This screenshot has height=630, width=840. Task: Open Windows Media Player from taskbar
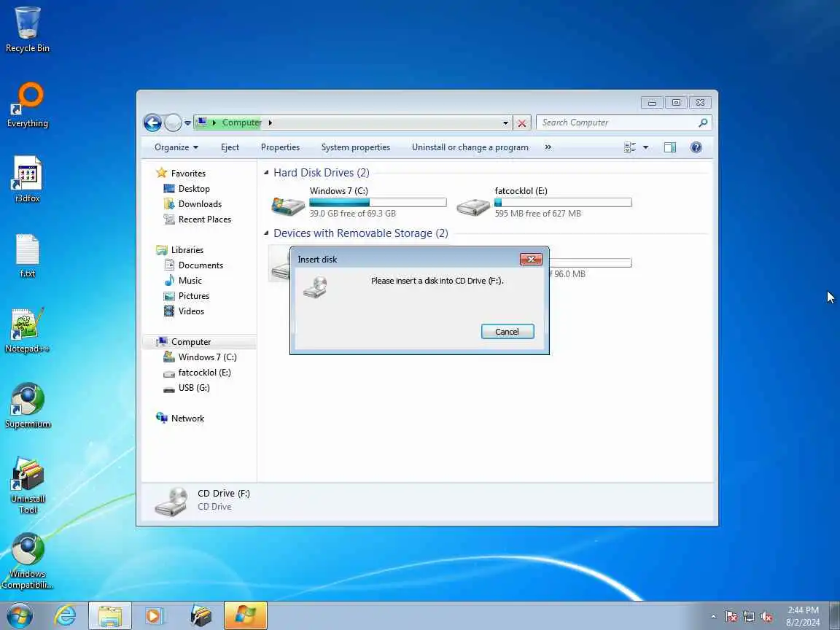coord(155,615)
